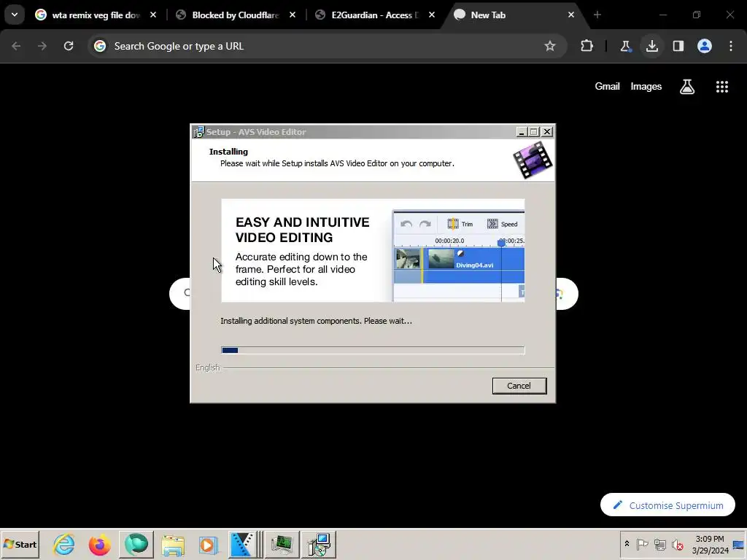
Task: Open the setup installer taskbar icon
Action: [319, 544]
